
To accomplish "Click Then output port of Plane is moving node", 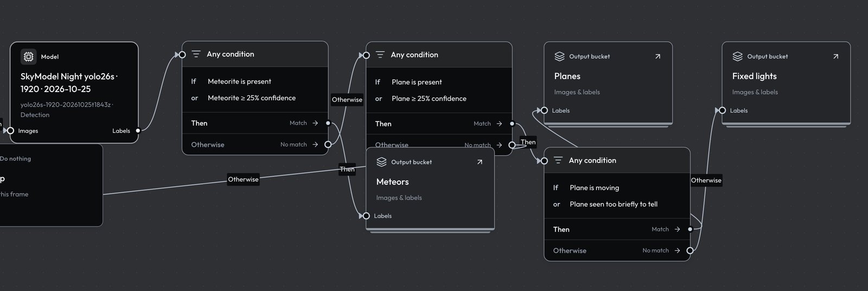I will 690,229.
